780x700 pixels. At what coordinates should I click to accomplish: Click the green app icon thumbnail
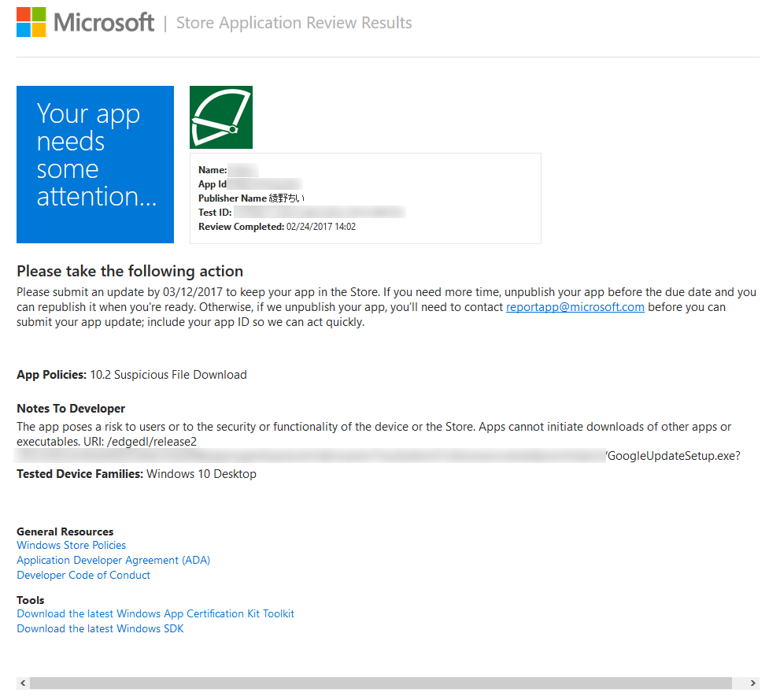[221, 117]
